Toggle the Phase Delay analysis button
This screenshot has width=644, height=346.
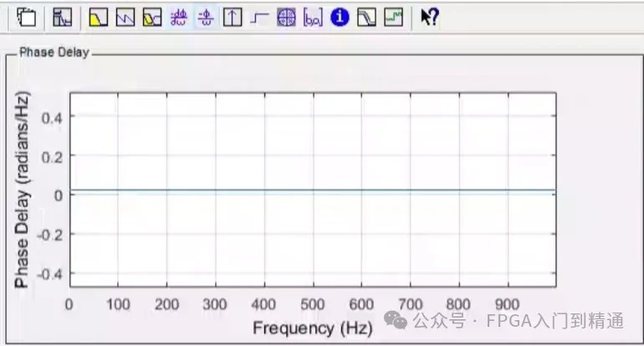204,17
